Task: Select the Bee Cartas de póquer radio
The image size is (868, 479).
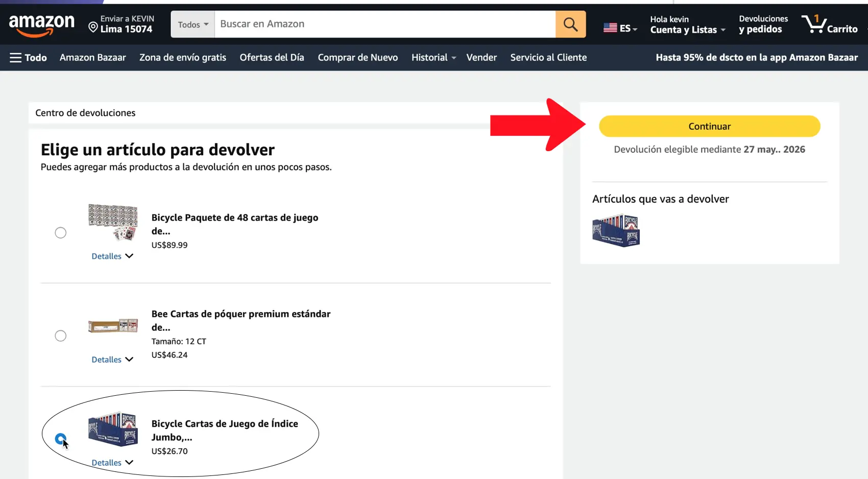Action: (61, 336)
